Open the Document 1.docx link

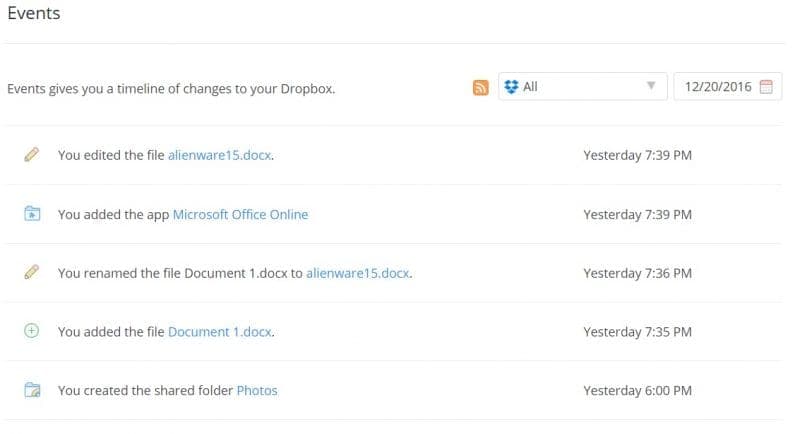coord(219,332)
